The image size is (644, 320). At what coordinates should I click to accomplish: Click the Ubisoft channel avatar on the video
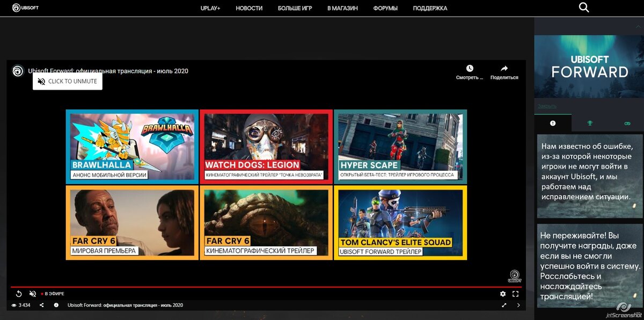(18, 71)
